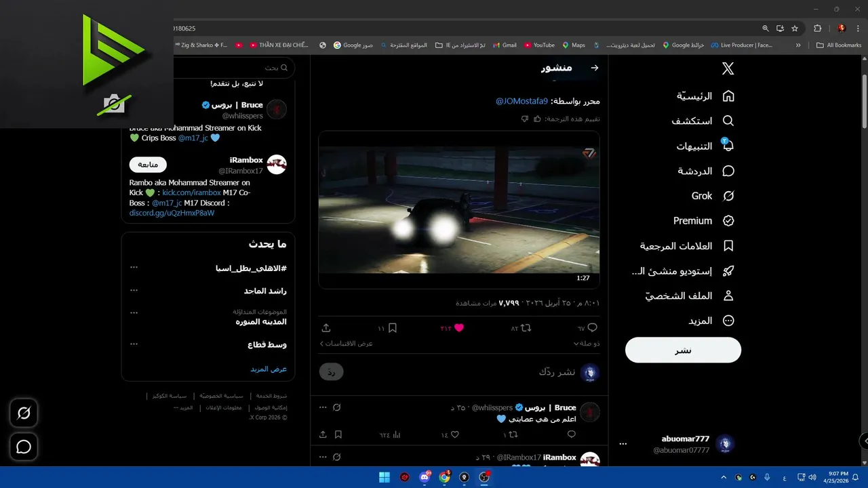Image resolution: width=868 pixels, height=488 pixels.
Task: Share Bruce's reply
Action: click(323, 434)
